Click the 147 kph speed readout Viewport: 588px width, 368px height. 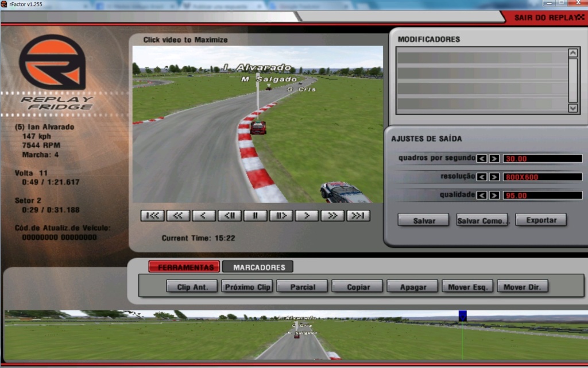(x=36, y=136)
